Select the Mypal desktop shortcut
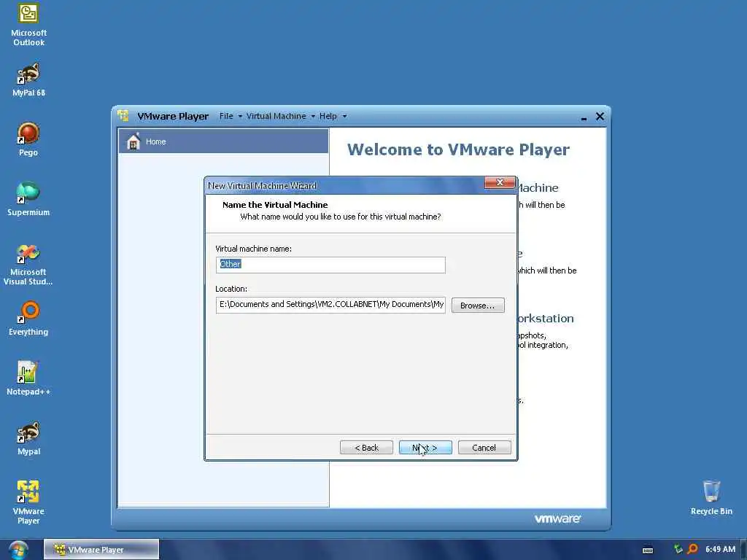747x560 pixels. [x=28, y=438]
